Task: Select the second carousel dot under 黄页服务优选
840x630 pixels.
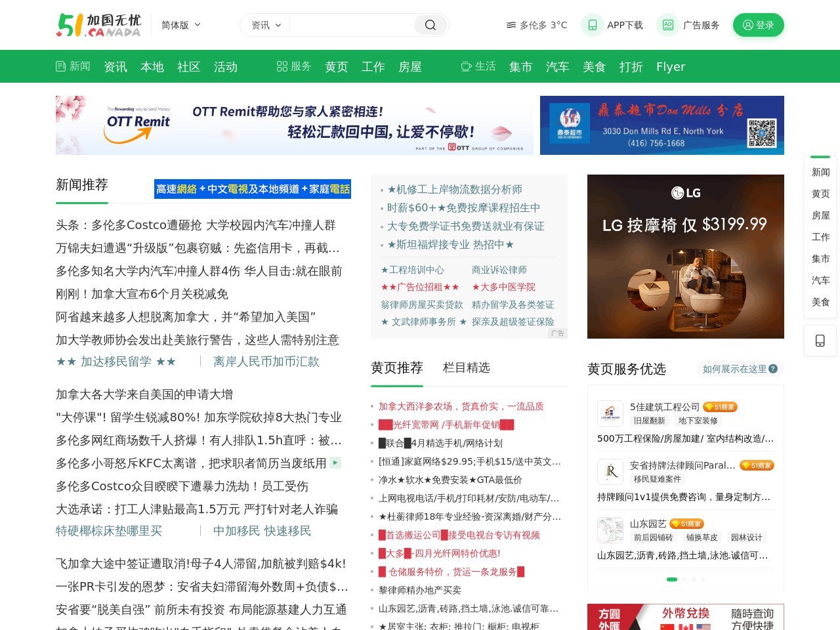Action: (684, 579)
